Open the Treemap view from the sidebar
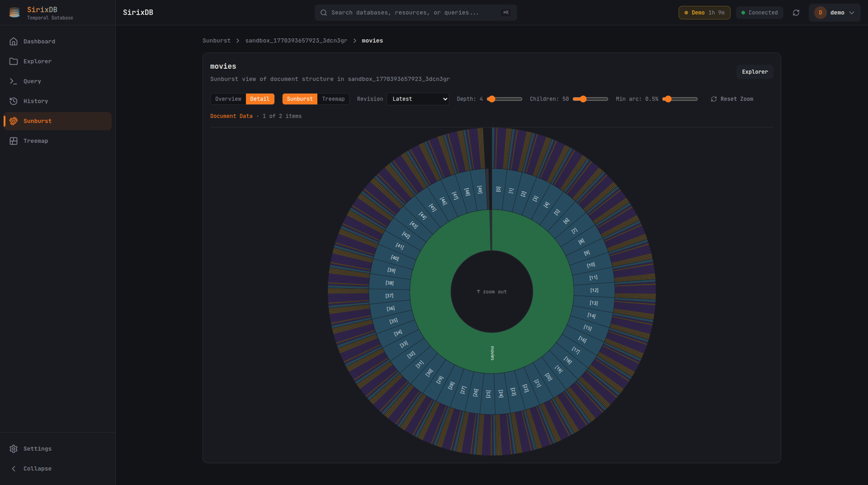Image resolution: width=868 pixels, height=485 pixels. point(35,141)
